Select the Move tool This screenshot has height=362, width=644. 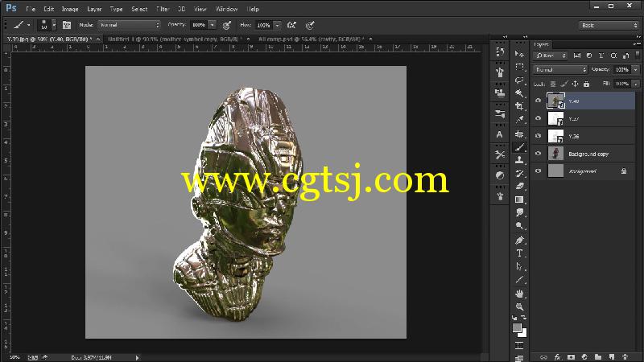(519, 54)
